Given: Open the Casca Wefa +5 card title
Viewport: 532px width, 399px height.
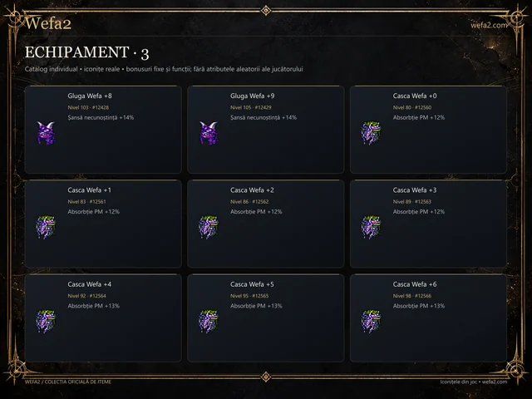Looking at the screenshot, I should coord(252,284).
